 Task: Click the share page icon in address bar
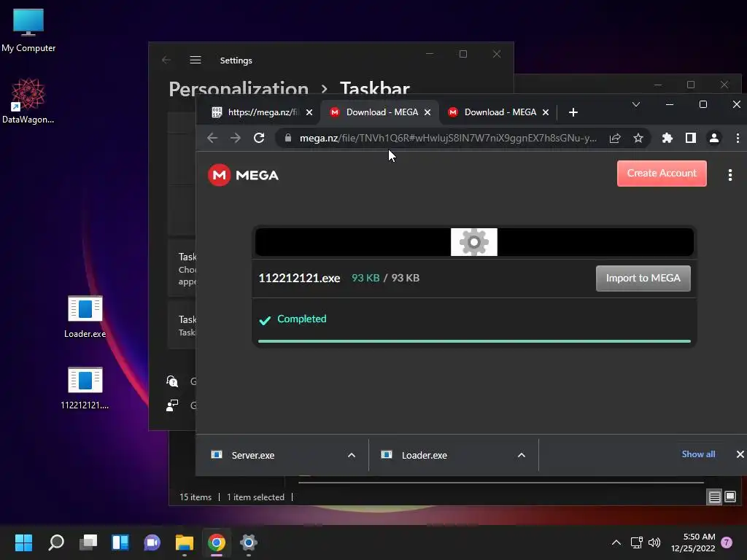(614, 138)
